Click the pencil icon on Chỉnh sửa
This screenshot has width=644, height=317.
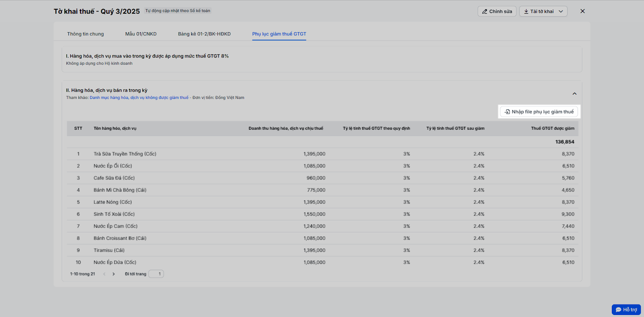click(485, 12)
